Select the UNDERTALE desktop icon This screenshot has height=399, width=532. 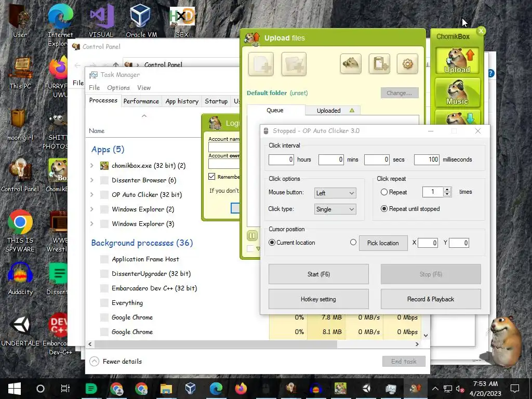(20, 330)
